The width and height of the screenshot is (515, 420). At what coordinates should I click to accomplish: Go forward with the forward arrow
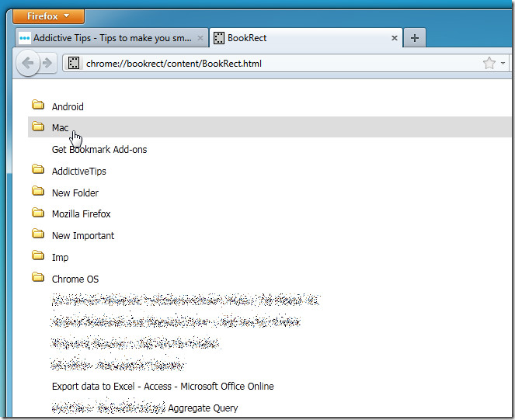pos(47,63)
